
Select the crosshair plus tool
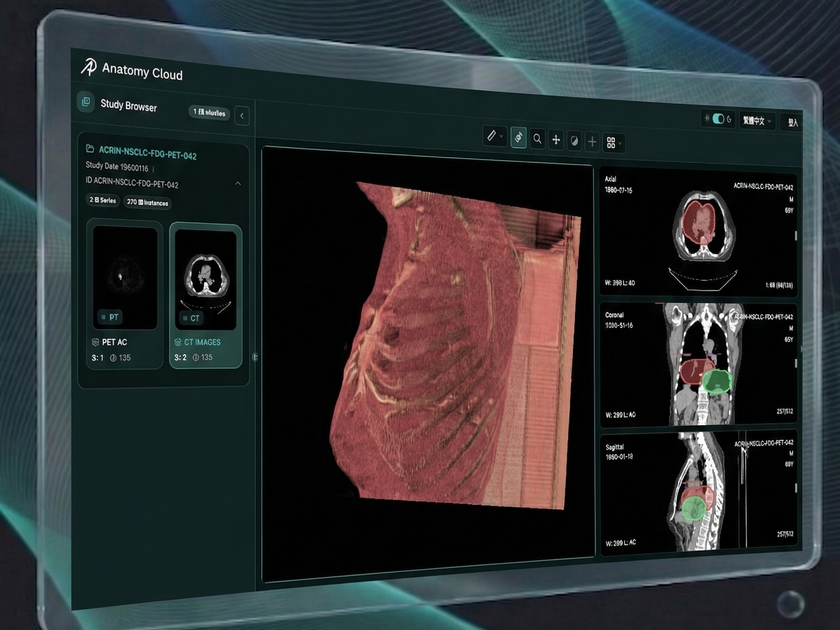click(592, 141)
